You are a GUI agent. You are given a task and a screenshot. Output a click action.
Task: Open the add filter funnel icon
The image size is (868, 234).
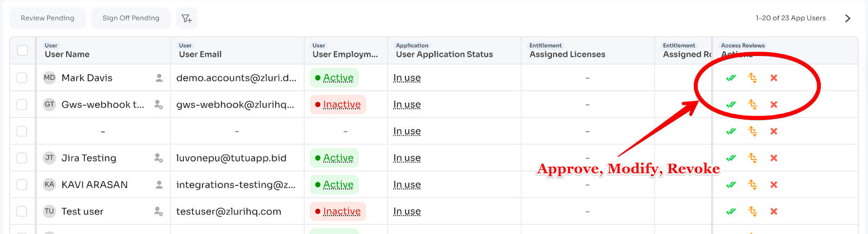[187, 18]
